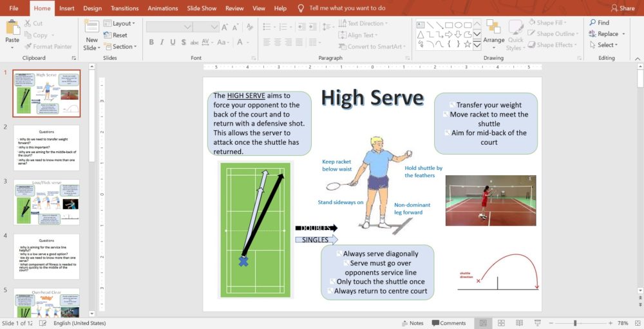The width and height of the screenshot is (644, 329).
Task: Click the Share button
Action: coord(622,8)
